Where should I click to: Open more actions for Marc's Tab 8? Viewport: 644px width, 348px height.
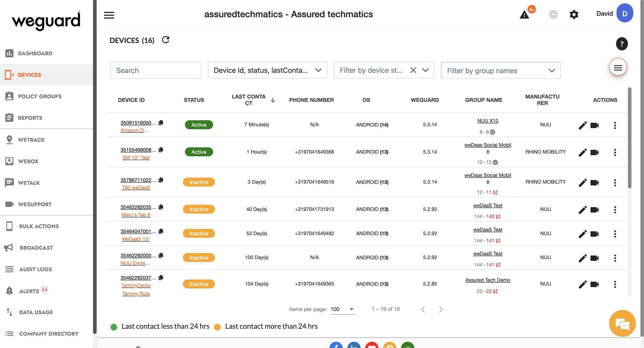pos(615,210)
